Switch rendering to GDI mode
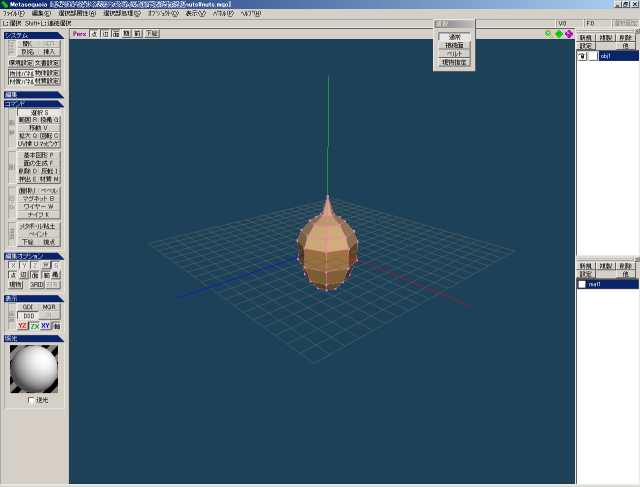This screenshot has width=640, height=487. pos(28,307)
